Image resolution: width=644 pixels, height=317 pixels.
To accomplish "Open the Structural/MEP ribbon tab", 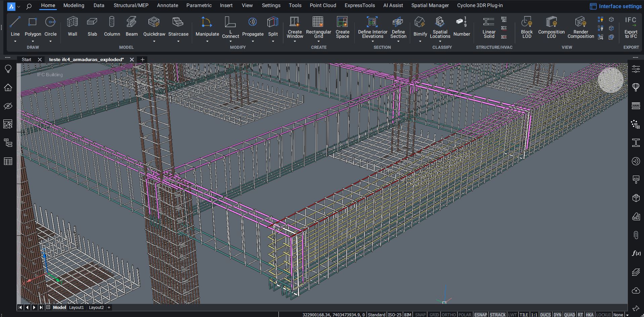I will click(131, 5).
